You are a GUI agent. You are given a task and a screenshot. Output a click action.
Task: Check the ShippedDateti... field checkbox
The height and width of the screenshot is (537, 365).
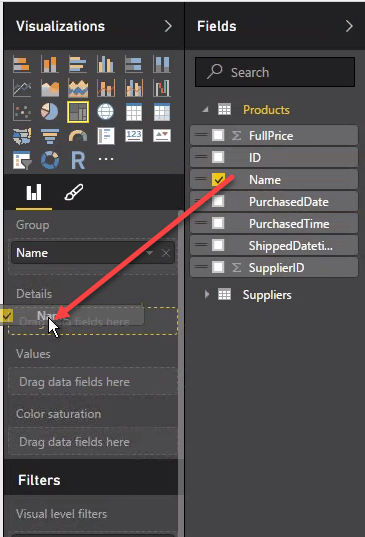(218, 245)
